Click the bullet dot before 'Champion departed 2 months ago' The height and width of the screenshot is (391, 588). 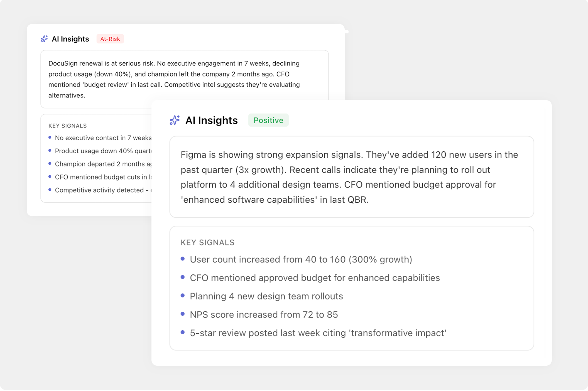coord(50,163)
